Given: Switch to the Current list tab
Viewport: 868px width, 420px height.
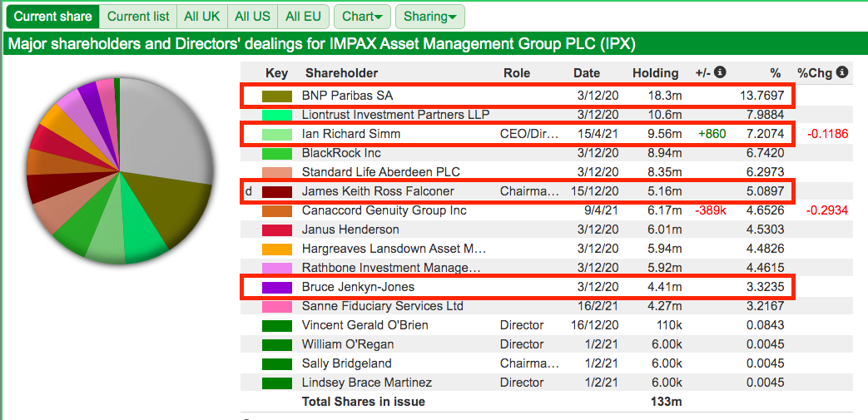Looking at the screenshot, I should click(138, 17).
